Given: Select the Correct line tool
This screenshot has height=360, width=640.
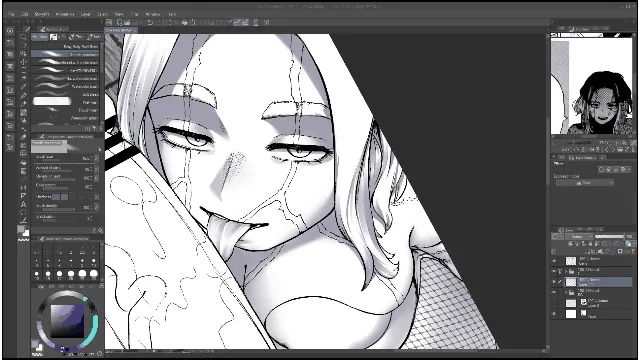Looking at the screenshot, I should point(23,220).
